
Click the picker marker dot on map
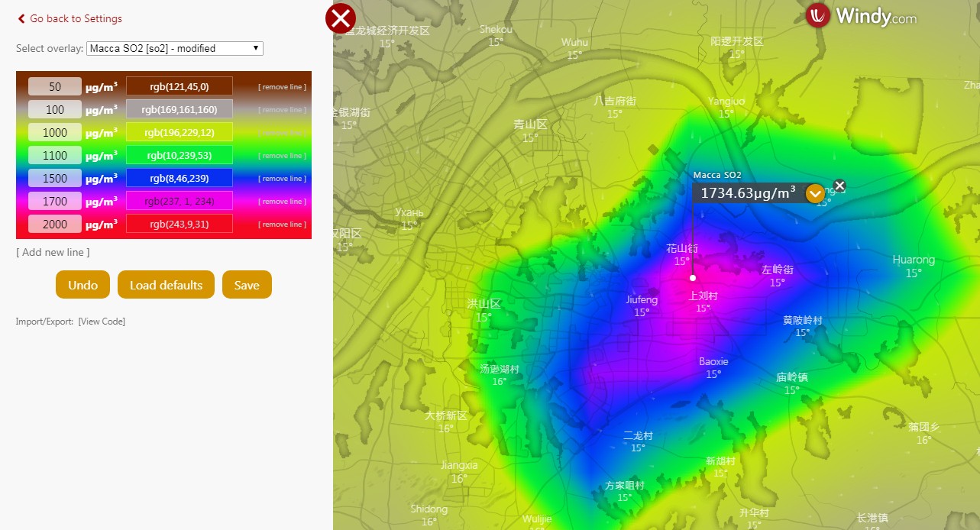(693, 278)
